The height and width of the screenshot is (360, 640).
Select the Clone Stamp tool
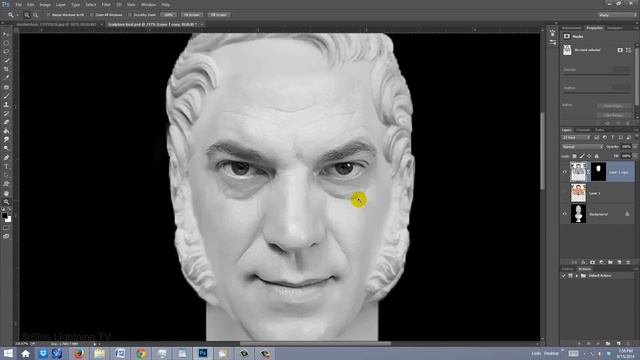(x=6, y=105)
